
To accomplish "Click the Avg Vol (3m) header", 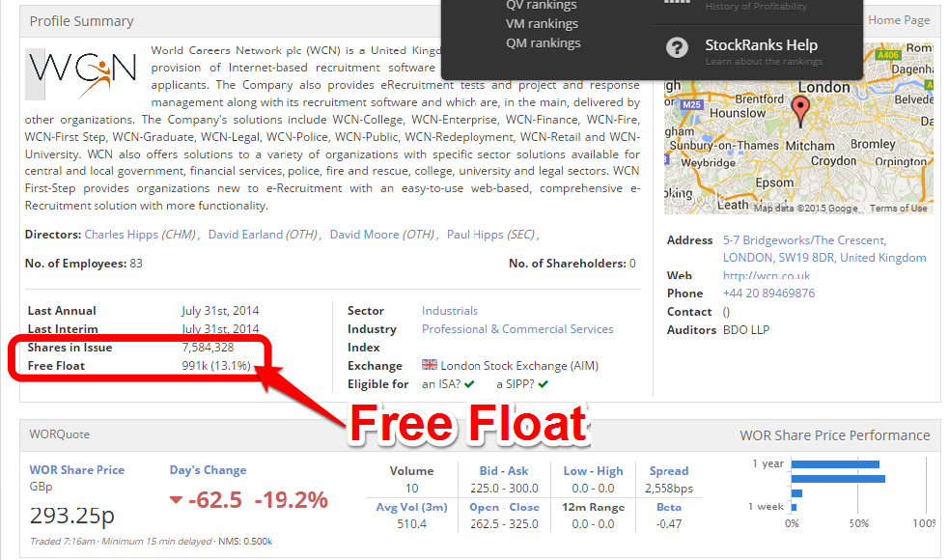I will pos(411,507).
